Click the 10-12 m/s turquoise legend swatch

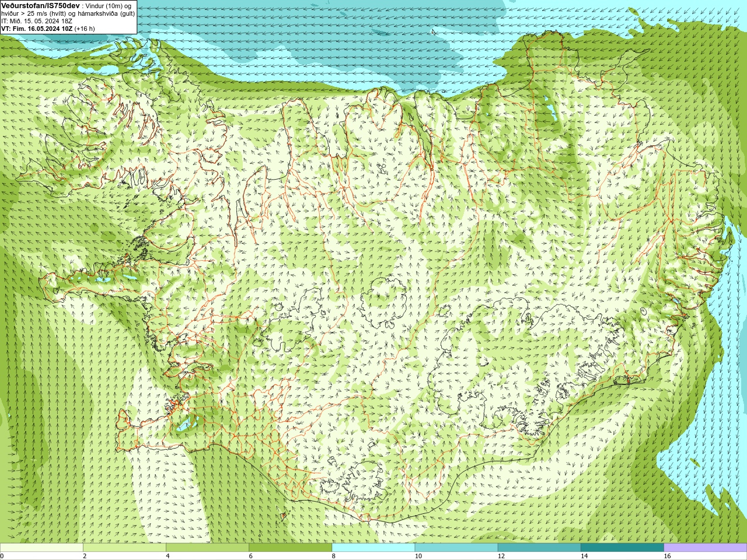point(456,548)
